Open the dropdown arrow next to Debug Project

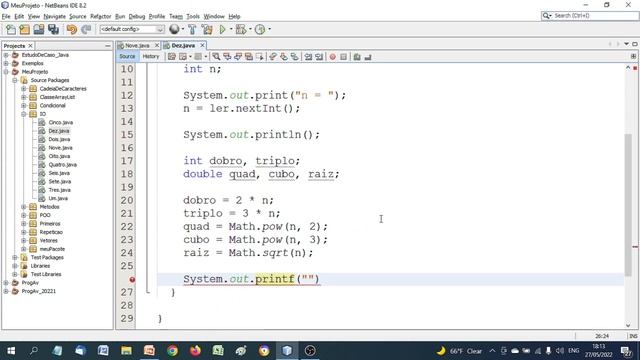250,29
